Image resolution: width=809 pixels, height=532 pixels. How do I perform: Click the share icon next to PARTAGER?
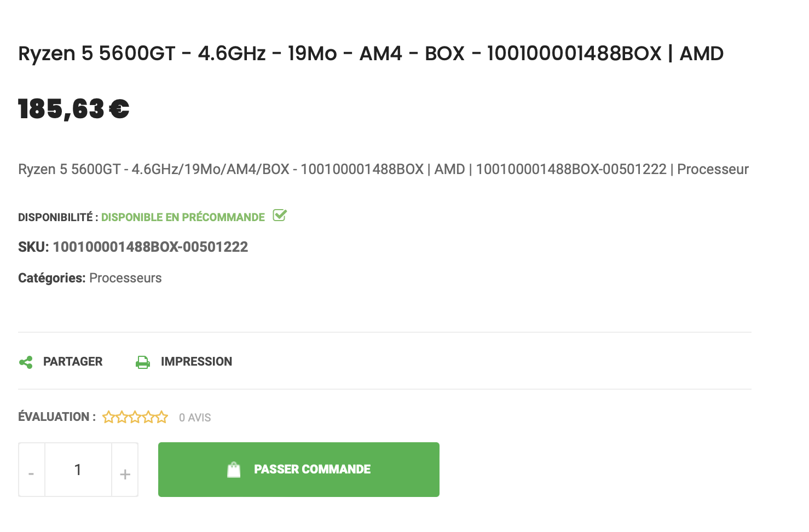click(x=26, y=362)
